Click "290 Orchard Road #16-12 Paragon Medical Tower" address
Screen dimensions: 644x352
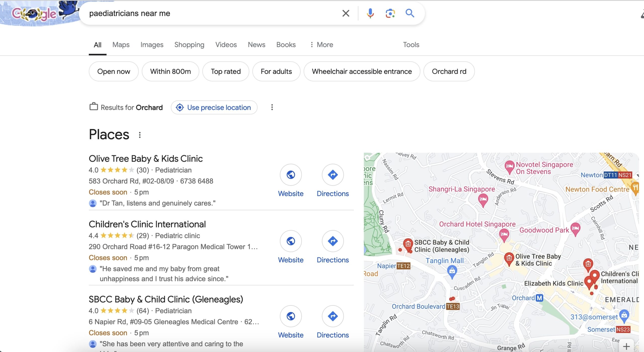pos(173,247)
